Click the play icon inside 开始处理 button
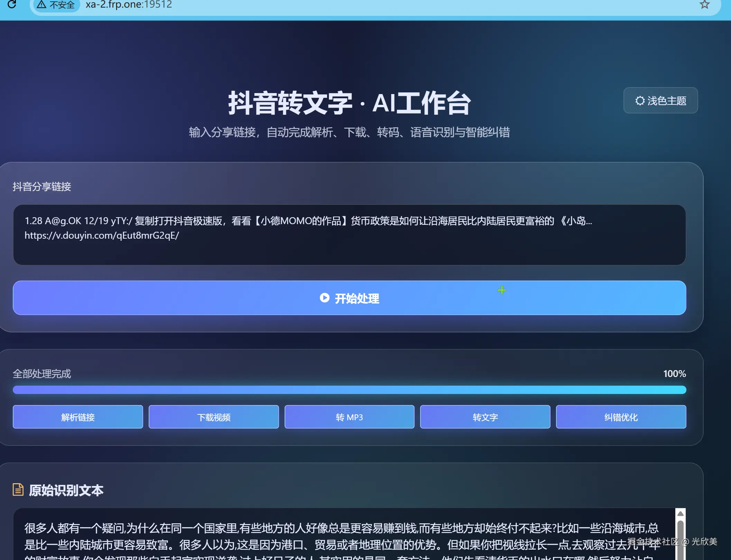 tap(324, 298)
